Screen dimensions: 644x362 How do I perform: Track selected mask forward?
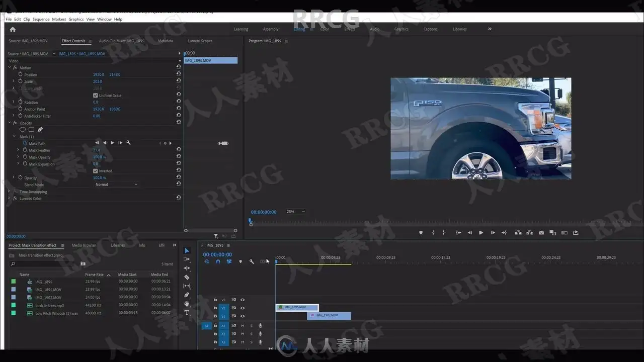click(112, 143)
